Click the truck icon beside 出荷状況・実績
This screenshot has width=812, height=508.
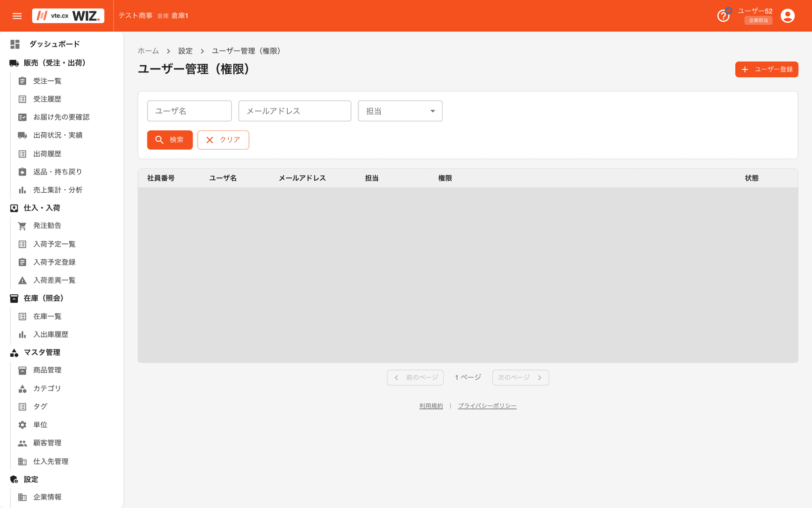[x=22, y=135]
